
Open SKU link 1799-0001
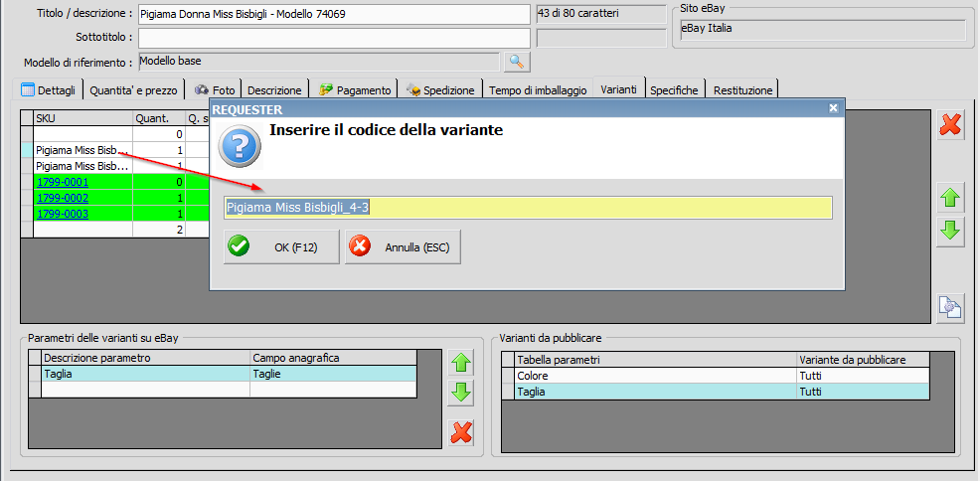click(63, 183)
